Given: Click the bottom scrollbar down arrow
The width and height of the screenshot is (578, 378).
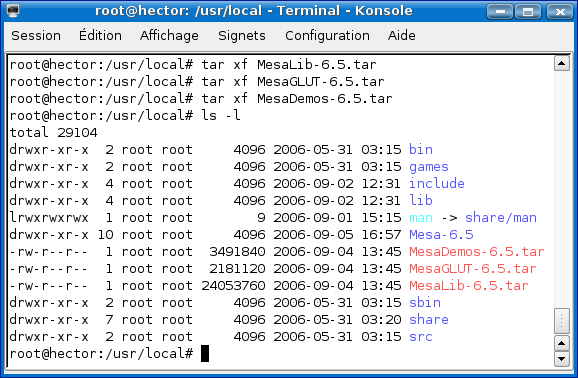Looking at the screenshot, I should pos(562,359).
